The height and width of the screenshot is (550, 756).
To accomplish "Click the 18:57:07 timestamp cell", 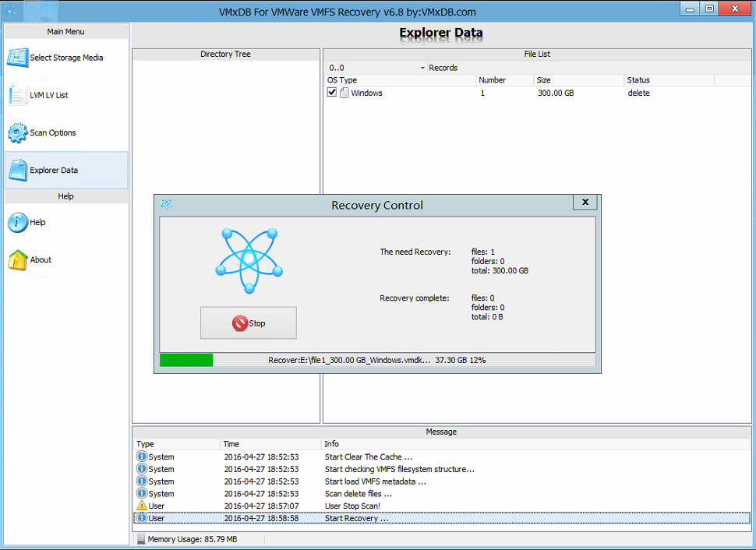I will (261, 506).
